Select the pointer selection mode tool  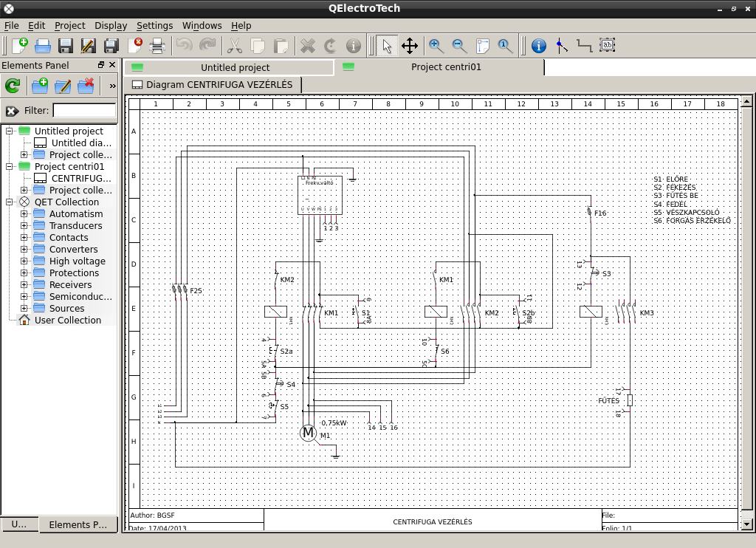[386, 46]
